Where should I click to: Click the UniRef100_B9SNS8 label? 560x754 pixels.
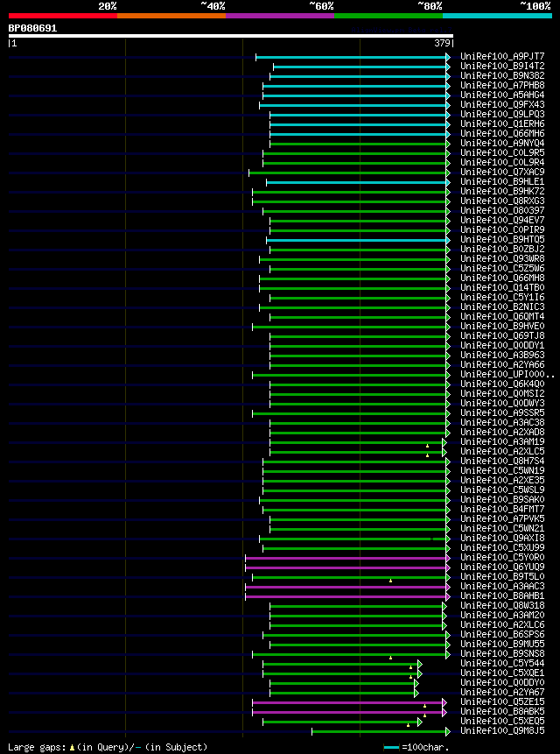(x=502, y=653)
